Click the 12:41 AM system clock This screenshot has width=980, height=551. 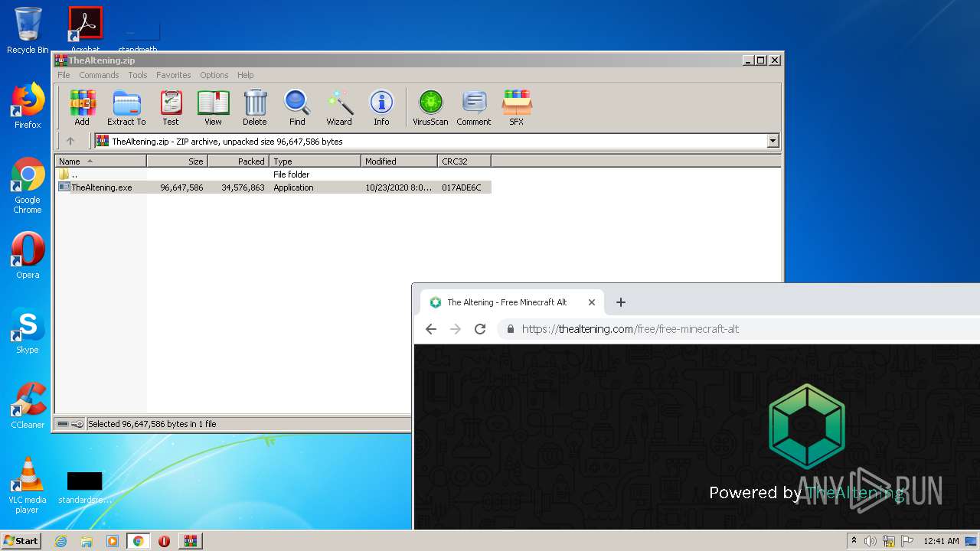coord(941,541)
